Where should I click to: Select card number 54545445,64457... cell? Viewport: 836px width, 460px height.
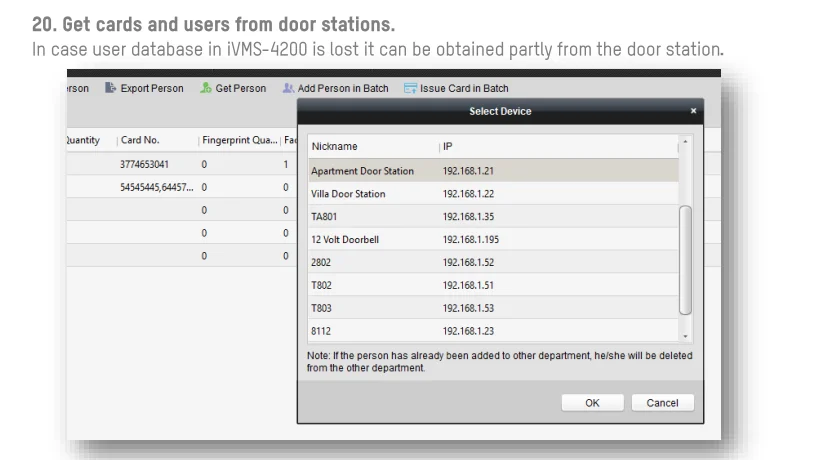coord(157,187)
